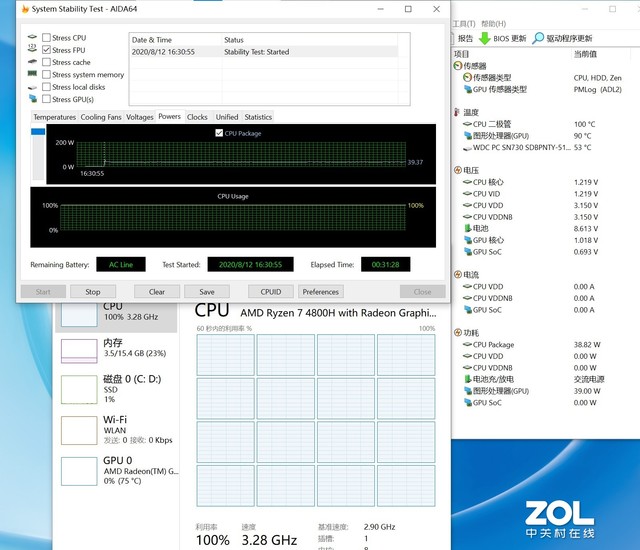
Task: Switch to the Unified tab
Action: [x=227, y=117]
